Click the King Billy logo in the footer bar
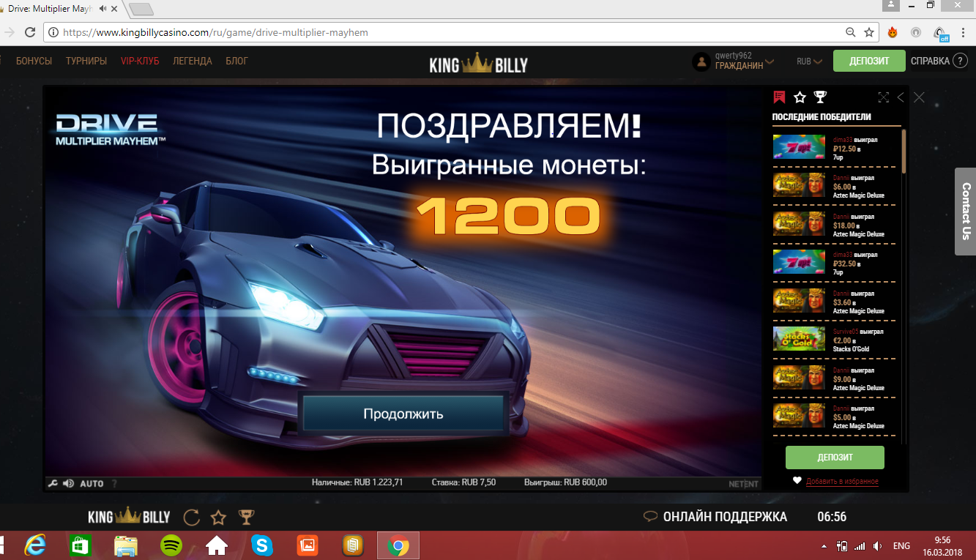Image resolution: width=976 pixels, height=560 pixels. (129, 516)
